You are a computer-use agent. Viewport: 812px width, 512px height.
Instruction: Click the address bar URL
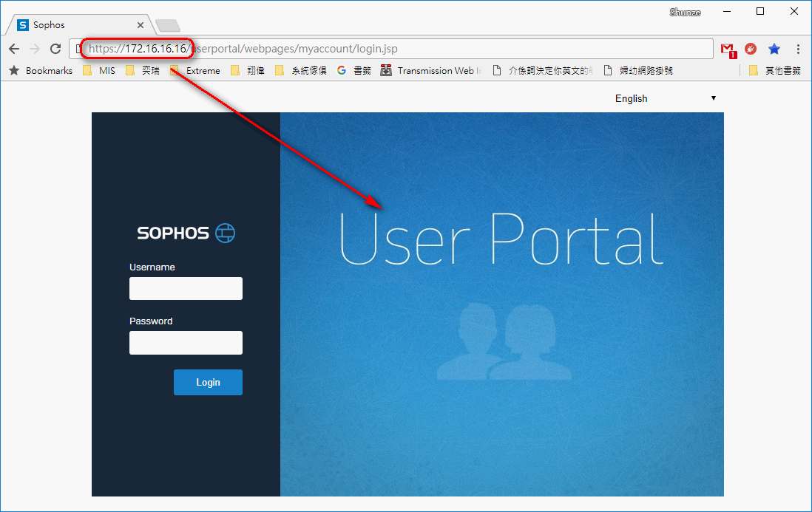243,49
